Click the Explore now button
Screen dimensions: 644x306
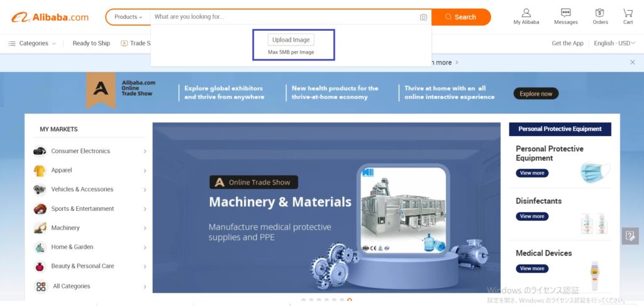[x=536, y=93]
